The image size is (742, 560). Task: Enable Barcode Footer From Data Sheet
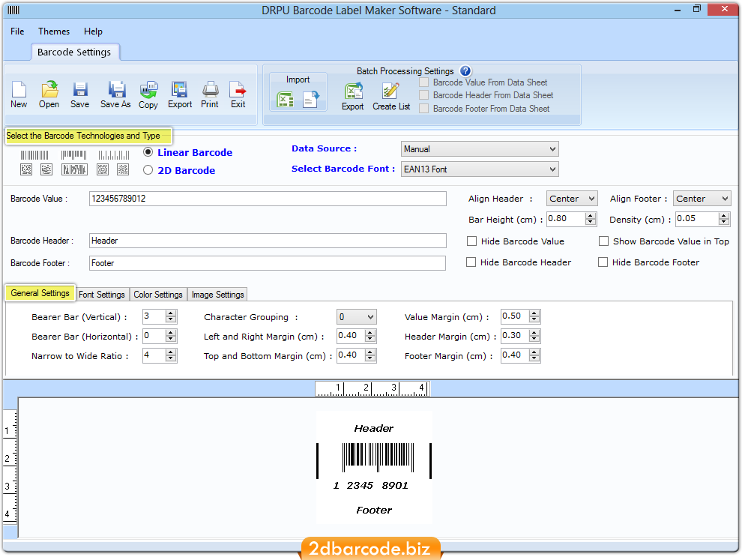(424, 109)
